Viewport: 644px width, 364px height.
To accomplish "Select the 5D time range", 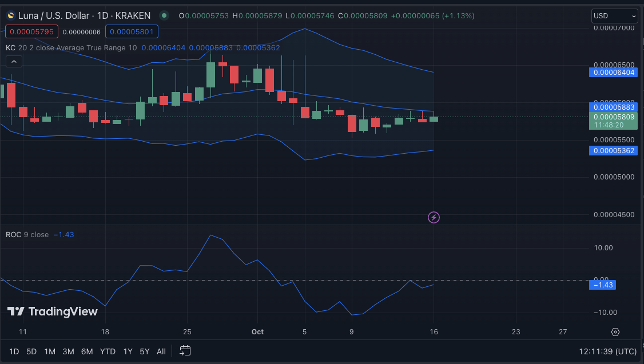I will [x=31, y=351].
